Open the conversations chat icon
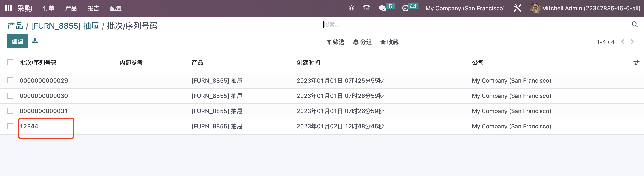Image resolution: width=644 pixels, height=176 pixels. point(382,8)
